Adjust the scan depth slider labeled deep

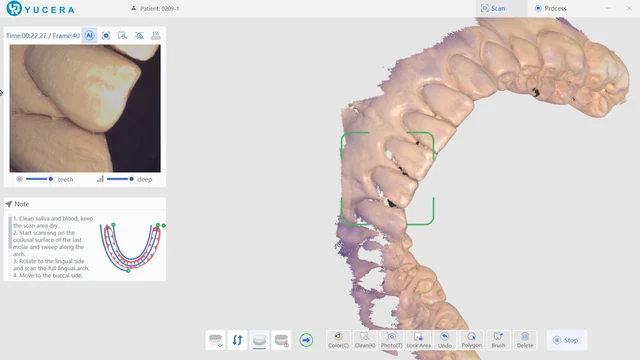coord(120,179)
